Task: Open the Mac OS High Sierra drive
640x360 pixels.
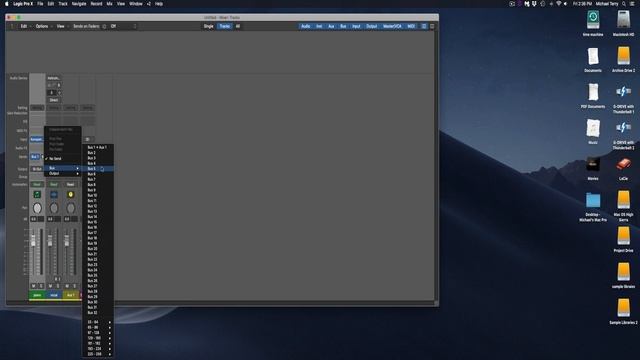Action: point(623,200)
